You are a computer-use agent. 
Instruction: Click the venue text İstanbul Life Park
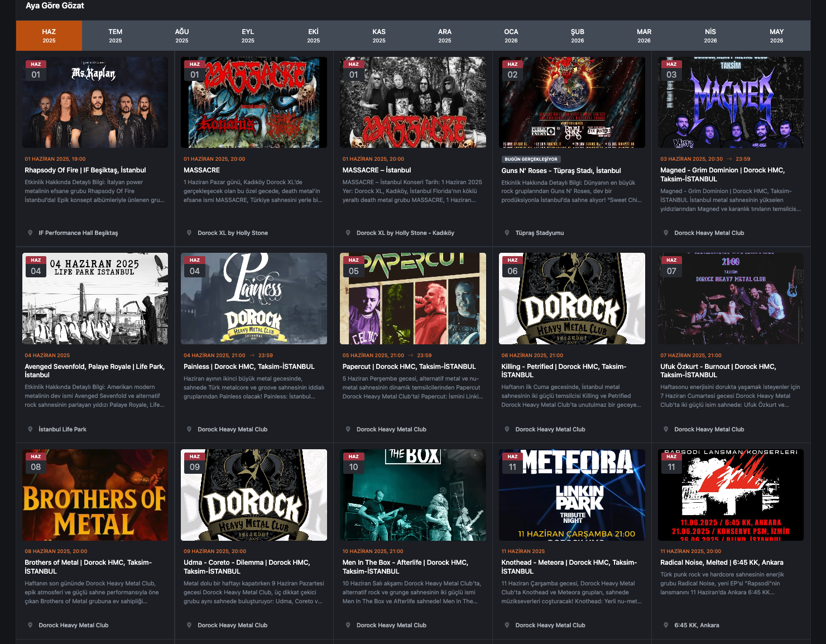pyautogui.click(x=63, y=429)
